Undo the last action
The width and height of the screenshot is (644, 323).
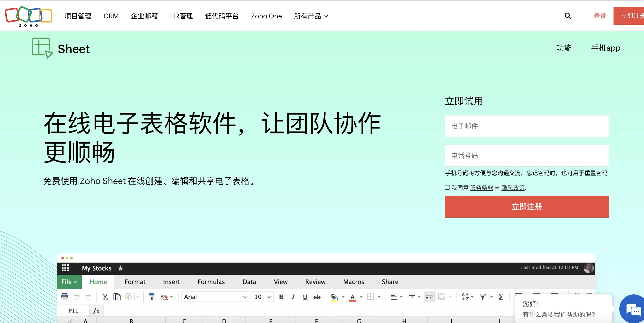tap(77, 297)
